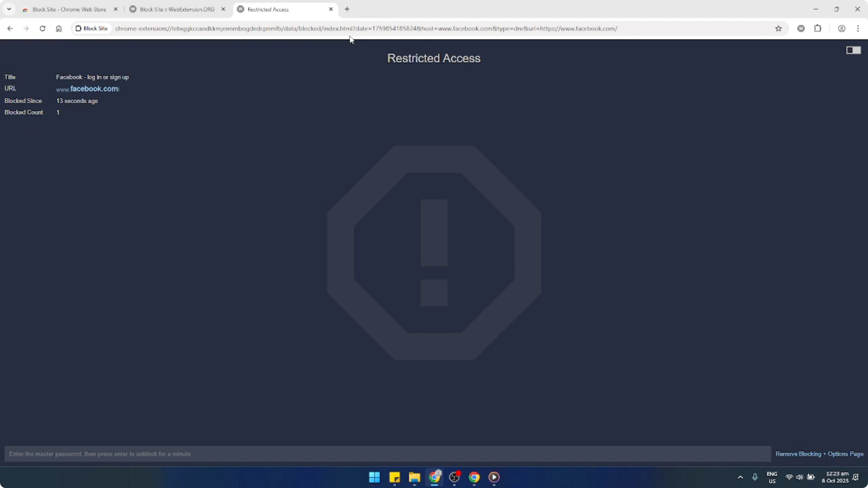Open the Extensions puzzle-piece menu

(818, 29)
